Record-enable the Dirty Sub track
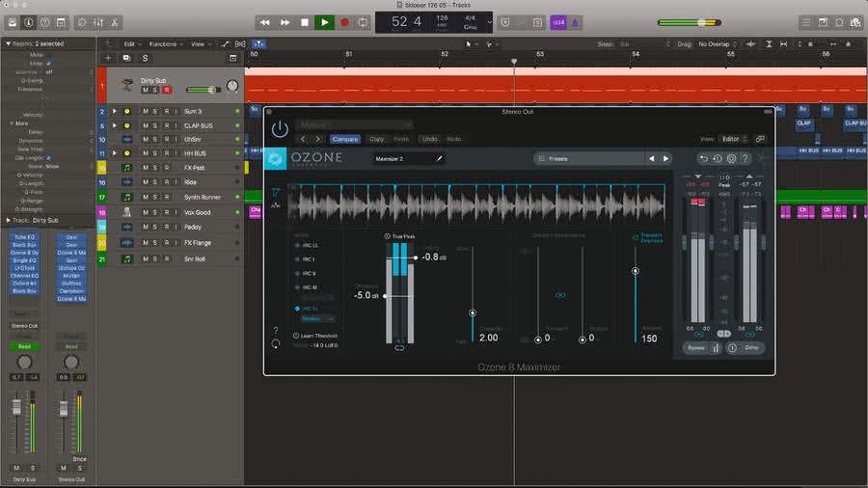 coord(166,90)
